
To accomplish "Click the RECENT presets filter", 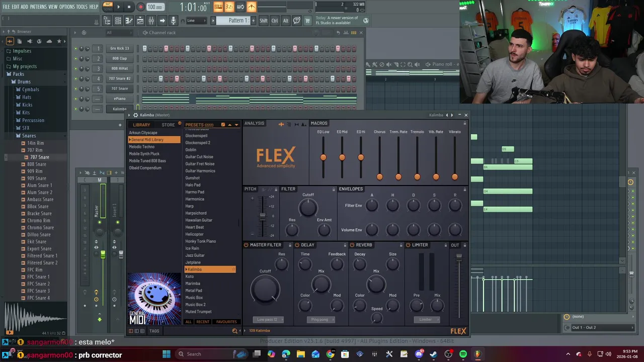I will point(203,322).
